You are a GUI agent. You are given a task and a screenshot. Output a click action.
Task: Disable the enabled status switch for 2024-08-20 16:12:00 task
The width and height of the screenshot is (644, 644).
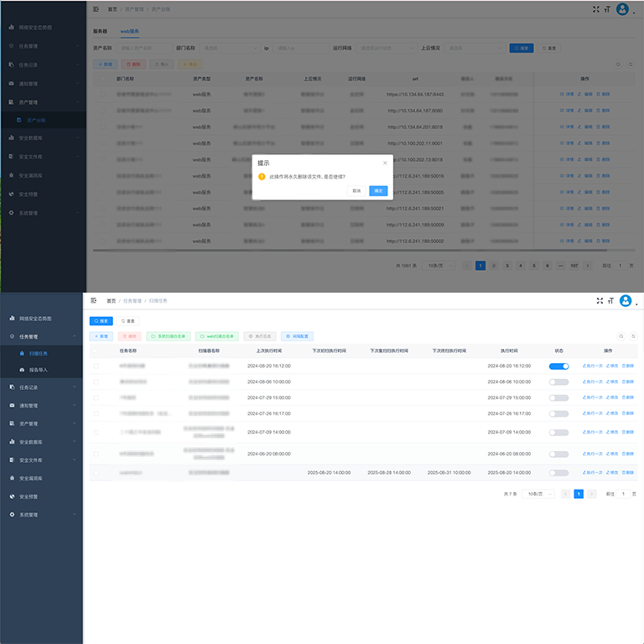click(558, 366)
